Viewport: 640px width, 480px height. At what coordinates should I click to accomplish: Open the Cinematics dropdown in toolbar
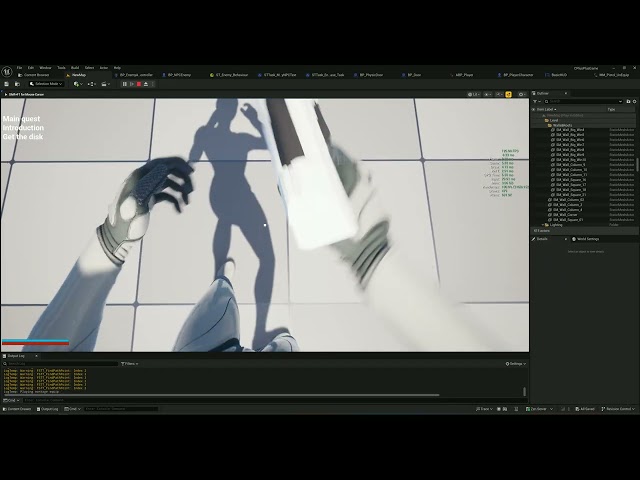pos(106,84)
